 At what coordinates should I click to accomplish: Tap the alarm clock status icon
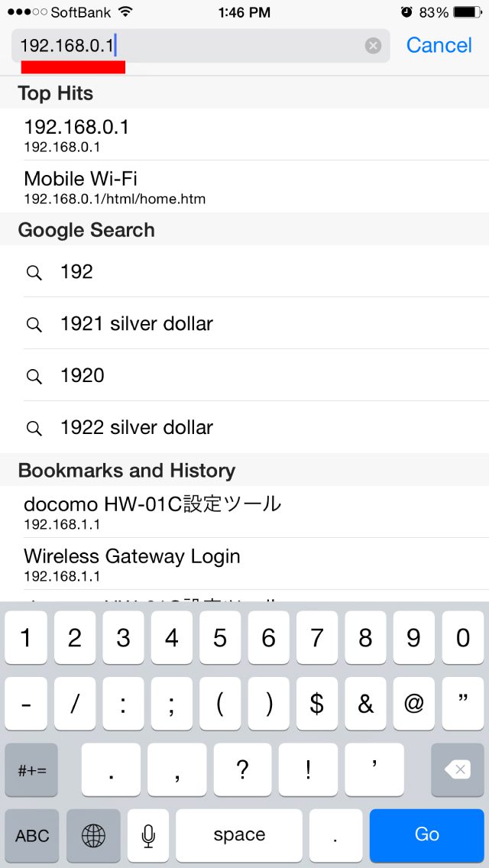(406, 12)
